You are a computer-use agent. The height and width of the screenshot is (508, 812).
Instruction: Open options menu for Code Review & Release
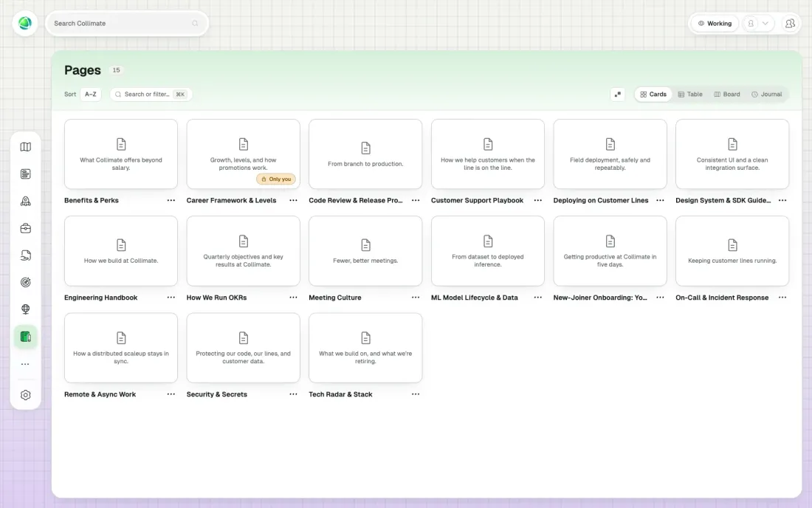coord(416,200)
